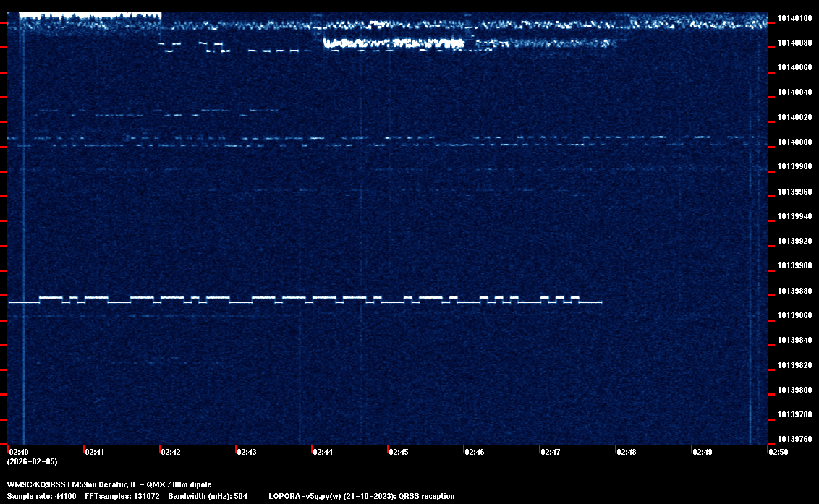Click the Bandwidth (mHz): 504 text

pyautogui.click(x=208, y=496)
